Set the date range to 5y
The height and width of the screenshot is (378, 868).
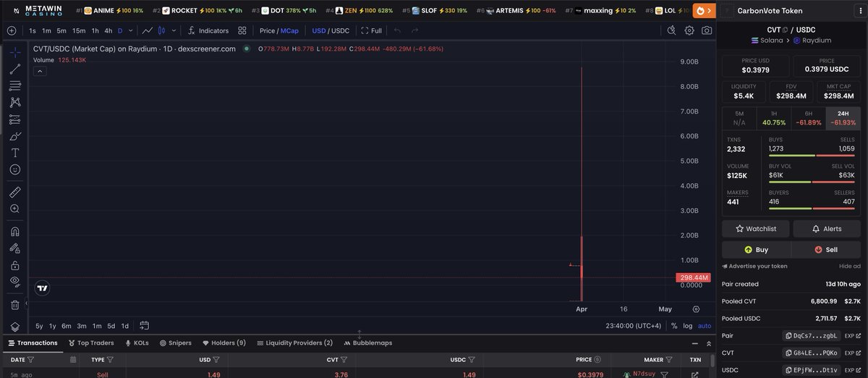(39, 326)
